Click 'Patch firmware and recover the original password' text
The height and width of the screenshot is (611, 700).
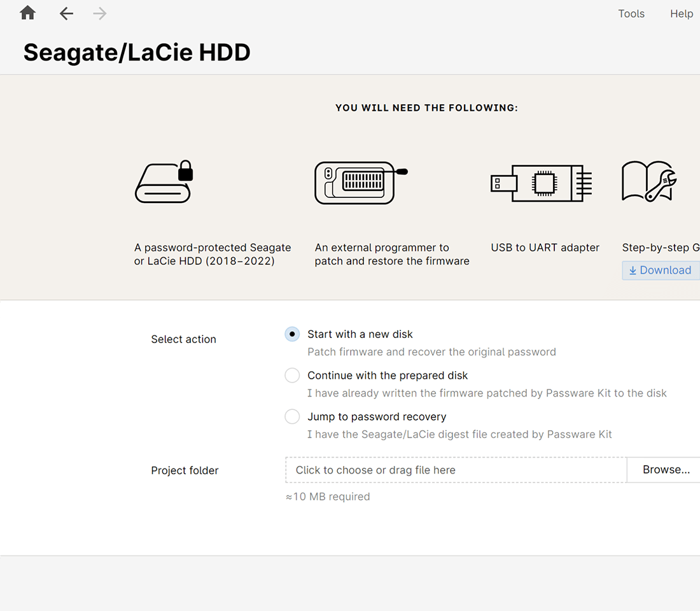[431, 352]
